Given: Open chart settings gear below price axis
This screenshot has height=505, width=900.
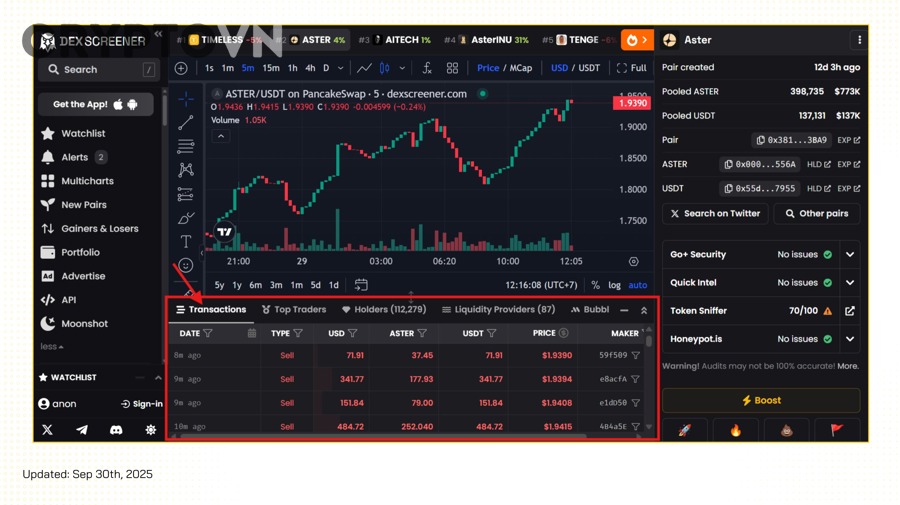Looking at the screenshot, I should 634,262.
